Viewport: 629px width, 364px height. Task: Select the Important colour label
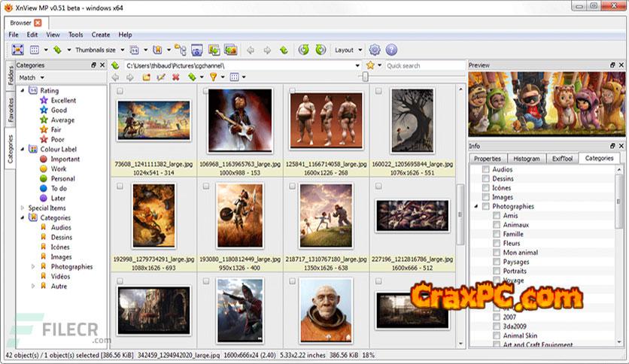65,159
